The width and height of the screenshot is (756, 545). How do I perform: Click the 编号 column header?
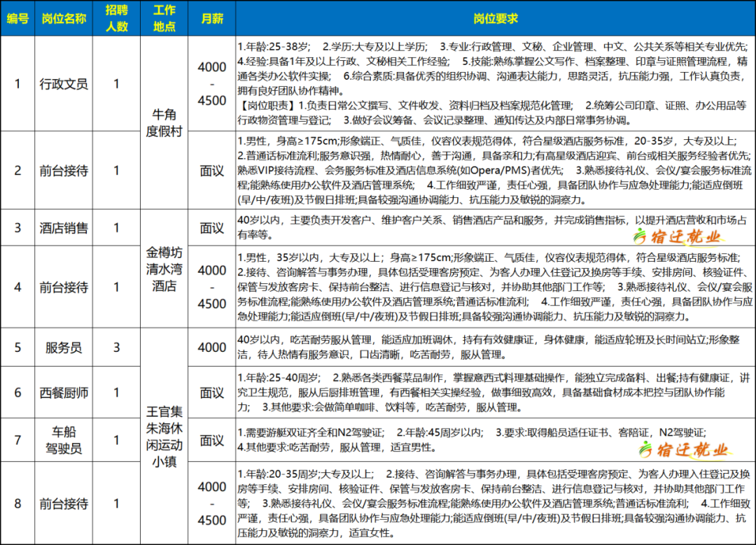pos(17,18)
